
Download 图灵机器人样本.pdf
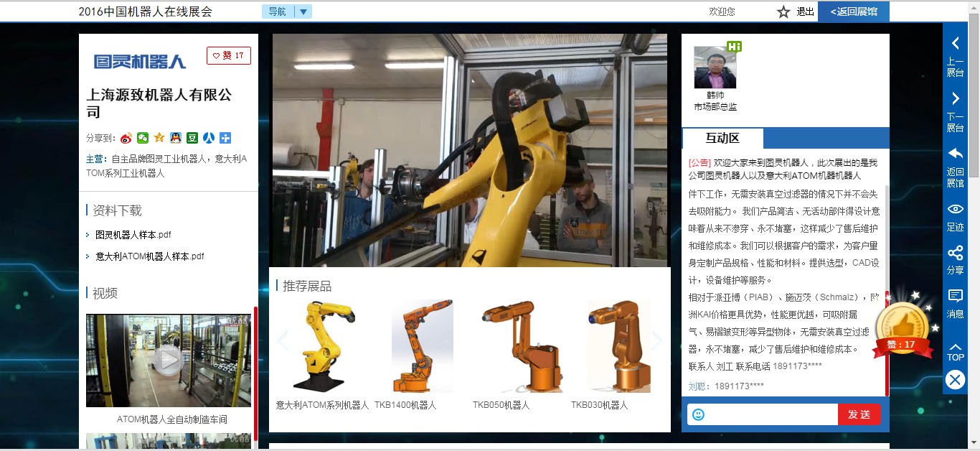[x=133, y=235]
